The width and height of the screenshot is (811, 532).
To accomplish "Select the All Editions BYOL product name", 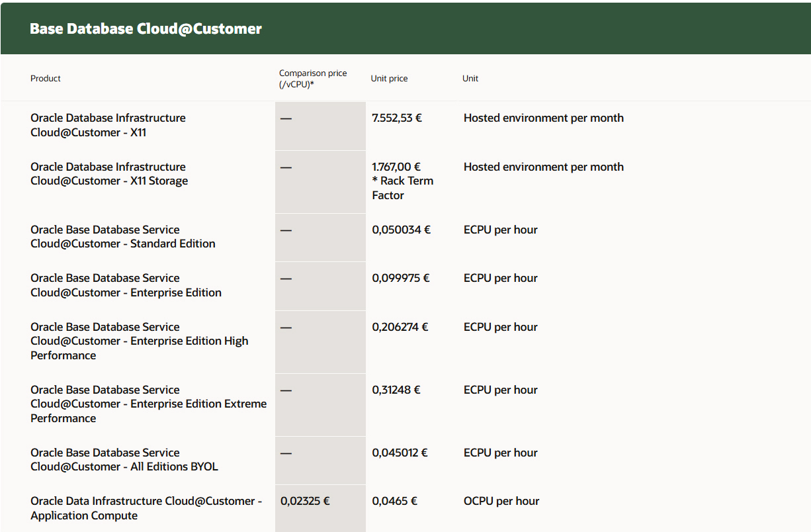I will 124,459.
